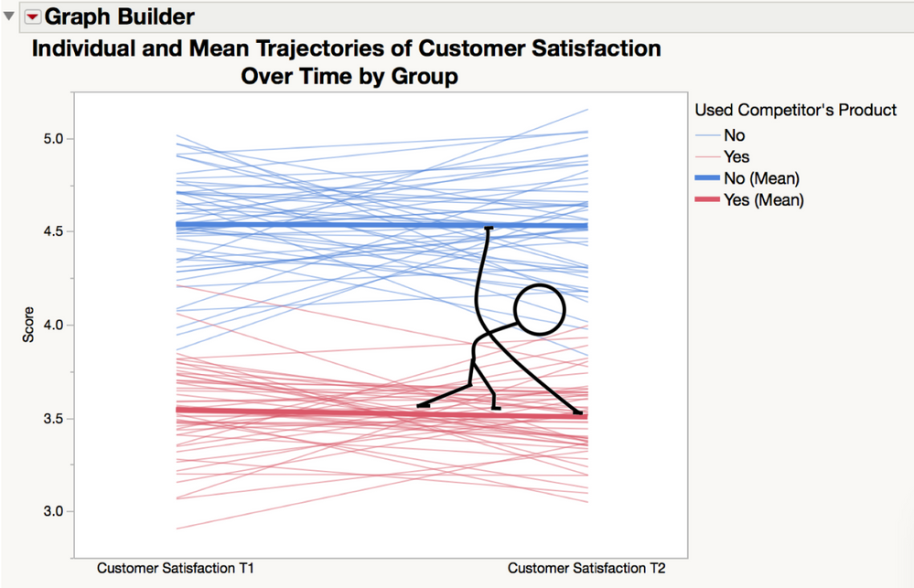The height and width of the screenshot is (588, 914).
Task: Select the 'Yes (Mean)' legend label
Action: [x=764, y=200]
